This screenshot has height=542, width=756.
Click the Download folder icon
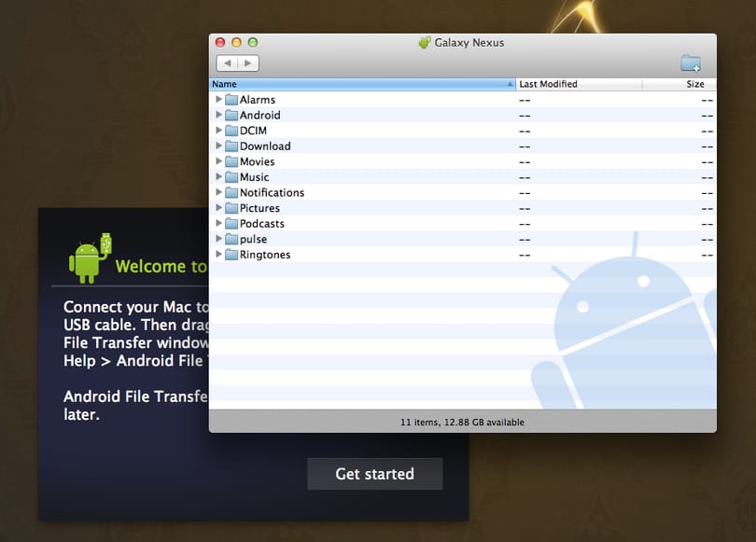231,146
